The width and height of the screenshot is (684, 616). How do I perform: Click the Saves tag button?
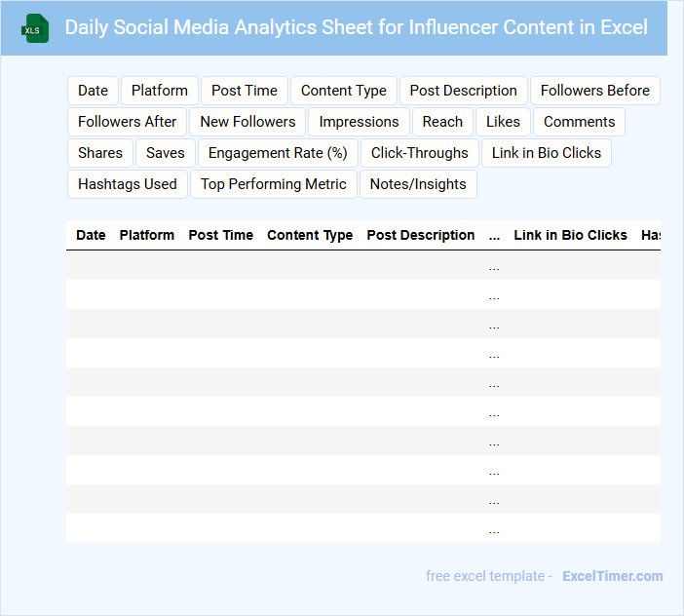click(x=166, y=153)
